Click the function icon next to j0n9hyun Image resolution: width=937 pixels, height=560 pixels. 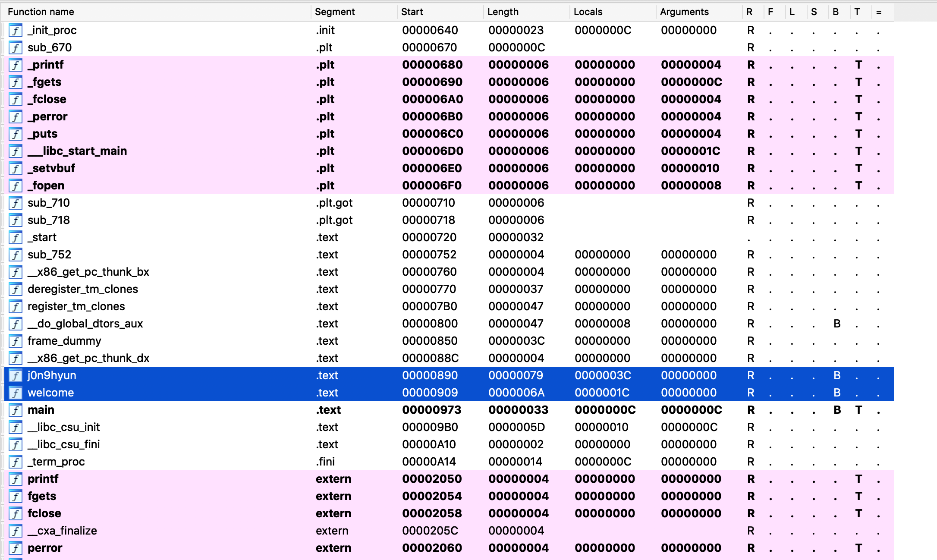coord(16,376)
